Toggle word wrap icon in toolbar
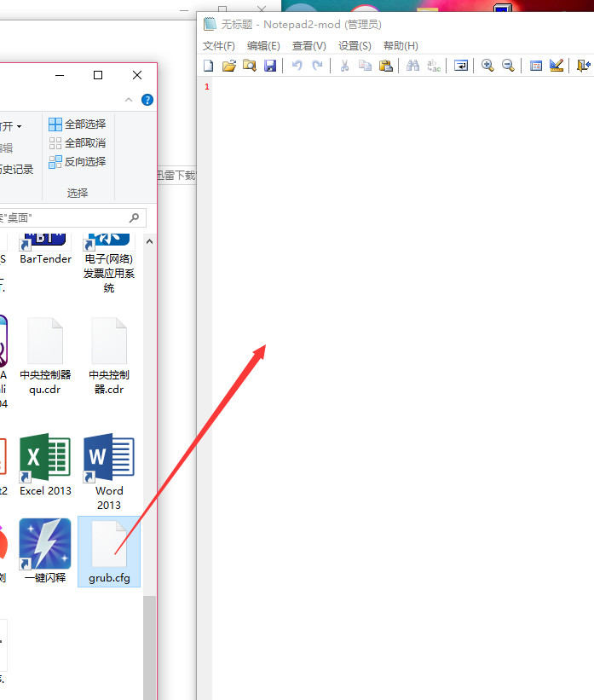 tap(460, 66)
